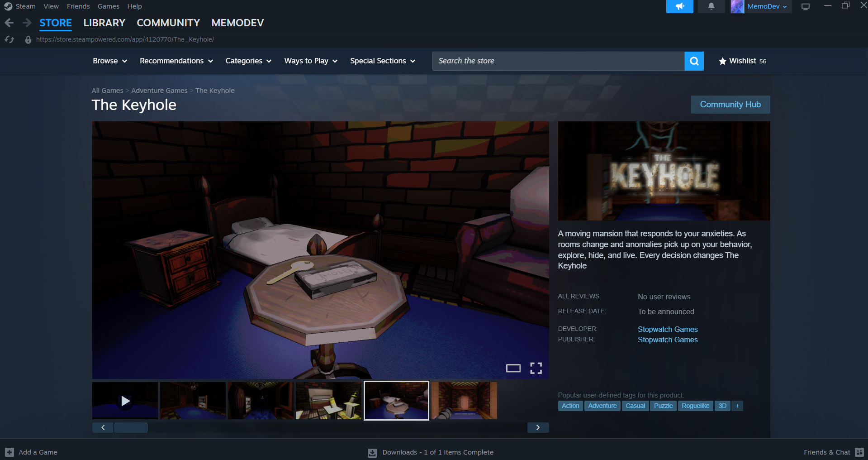Click the Stopwatch Games developer link
Viewport: 868px width, 460px height.
667,329
